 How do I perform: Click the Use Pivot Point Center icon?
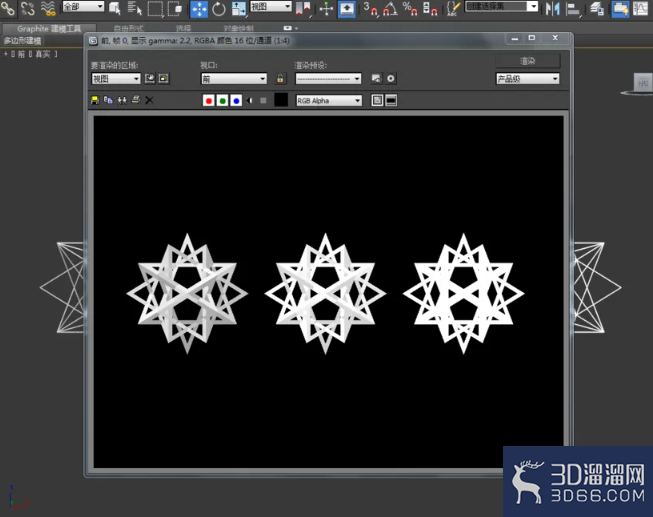pyautogui.click(x=303, y=9)
